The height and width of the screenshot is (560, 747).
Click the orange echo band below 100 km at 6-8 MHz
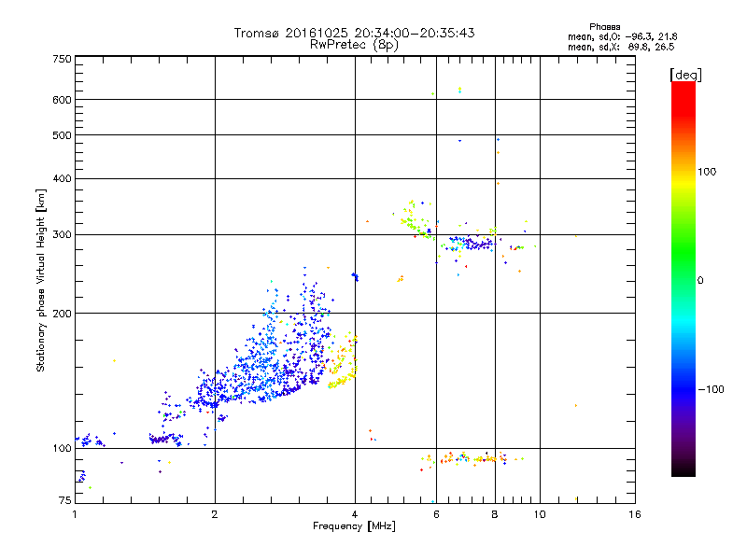pos(472,459)
